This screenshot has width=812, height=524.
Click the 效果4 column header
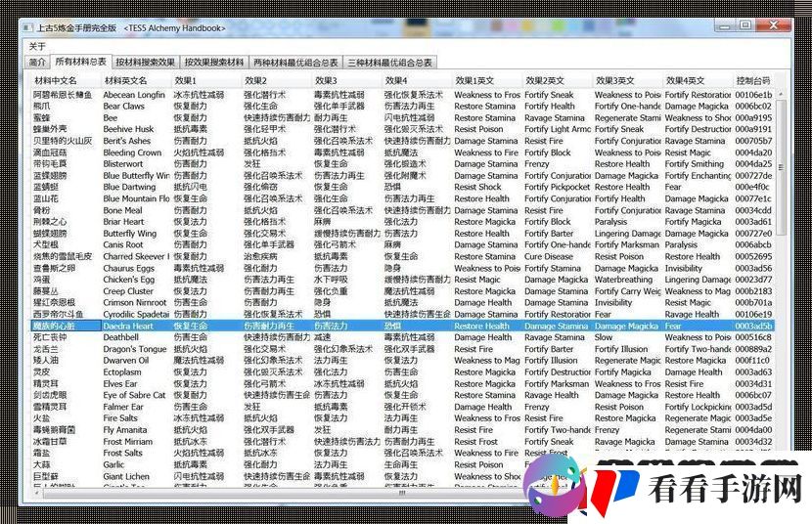(x=417, y=81)
